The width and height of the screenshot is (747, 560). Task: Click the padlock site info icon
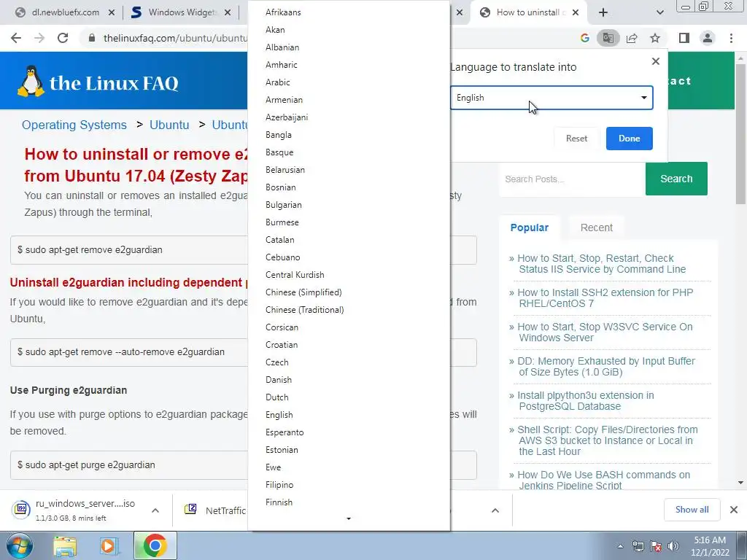(x=92, y=38)
